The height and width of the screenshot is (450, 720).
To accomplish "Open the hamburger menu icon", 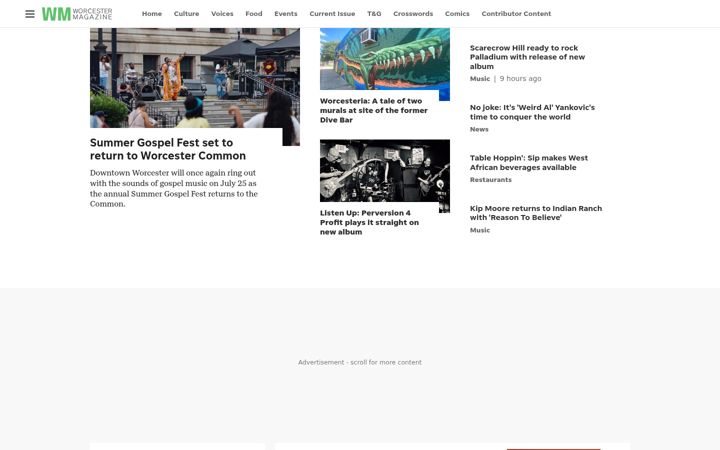I will 30,14.
